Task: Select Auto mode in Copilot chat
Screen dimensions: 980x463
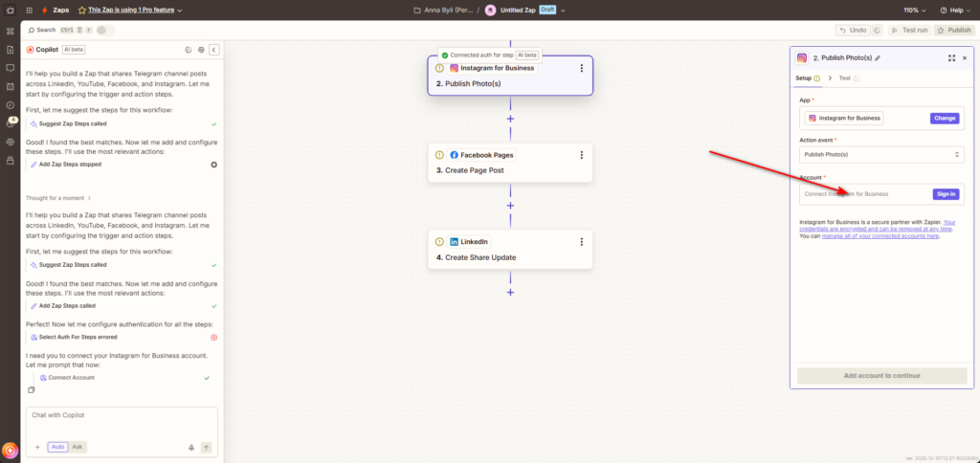Action: pos(58,447)
